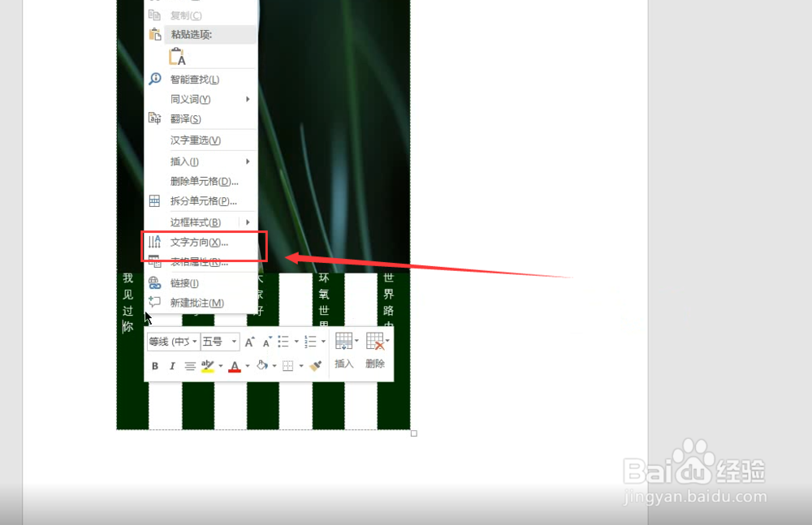The width and height of the screenshot is (812, 525).
Task: Click the table resize handle at bottom-right corner
Action: (x=414, y=433)
